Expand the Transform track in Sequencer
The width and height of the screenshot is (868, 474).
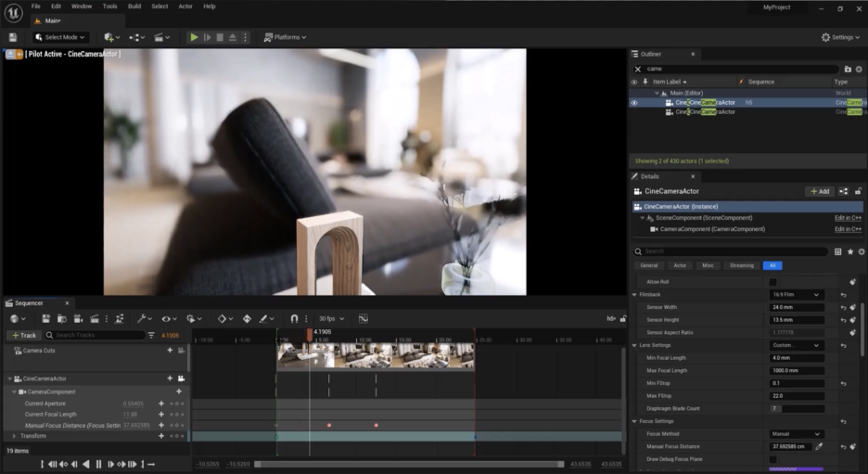13,436
